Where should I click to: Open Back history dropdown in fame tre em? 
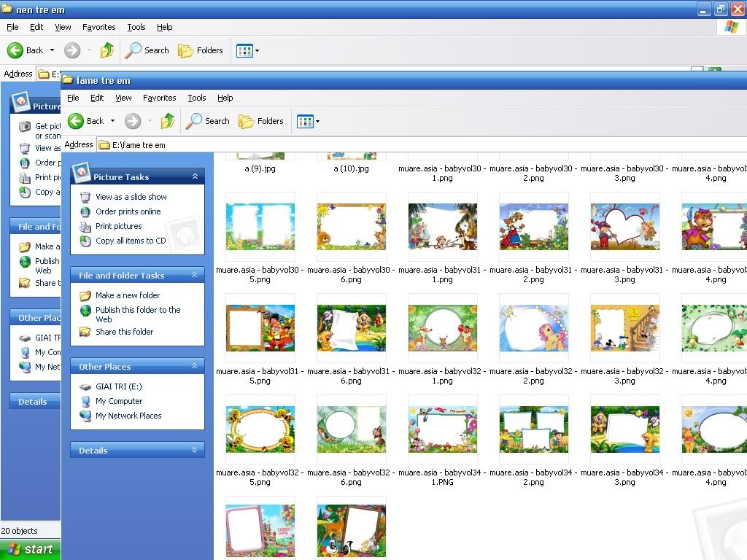(113, 121)
